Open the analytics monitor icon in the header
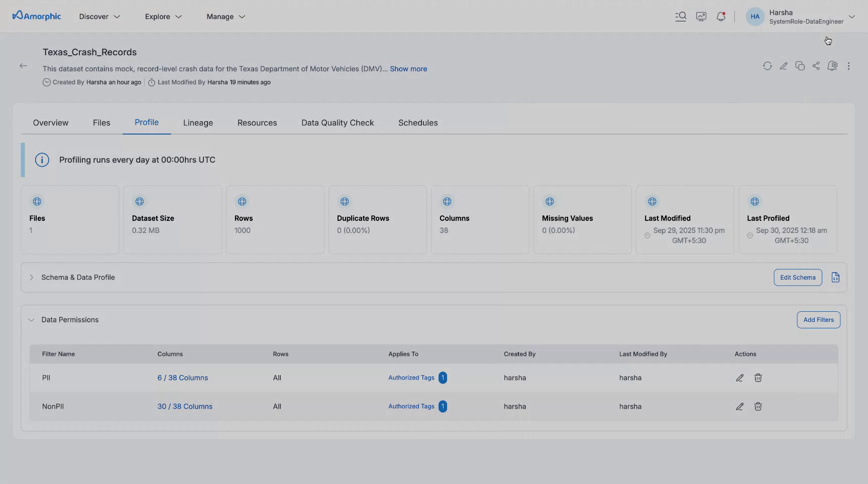 [x=701, y=16]
